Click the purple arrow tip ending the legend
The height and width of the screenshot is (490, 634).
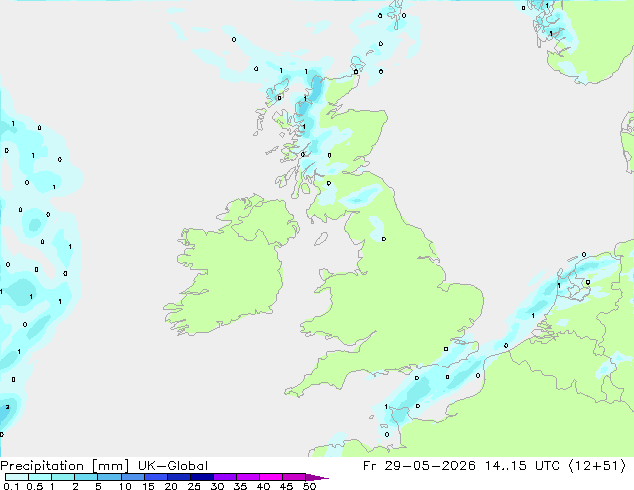[x=317, y=477]
